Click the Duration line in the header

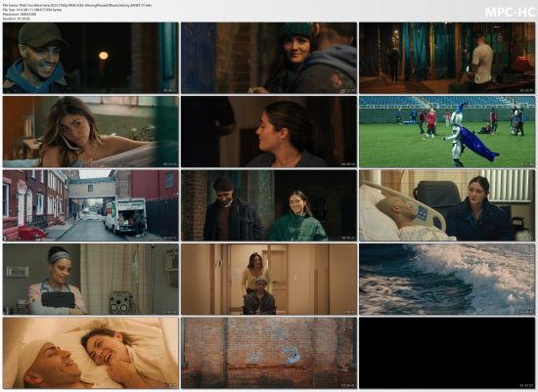point(16,19)
